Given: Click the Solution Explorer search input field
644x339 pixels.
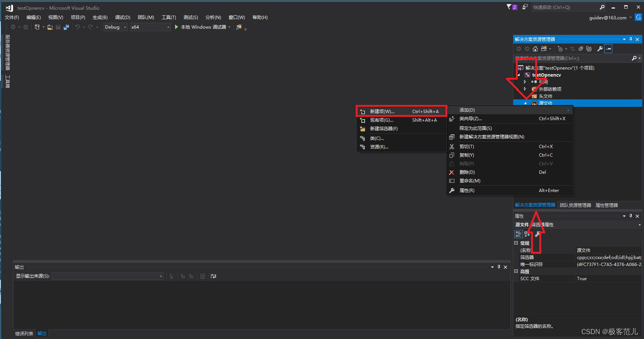Looking at the screenshot, I should point(572,58).
